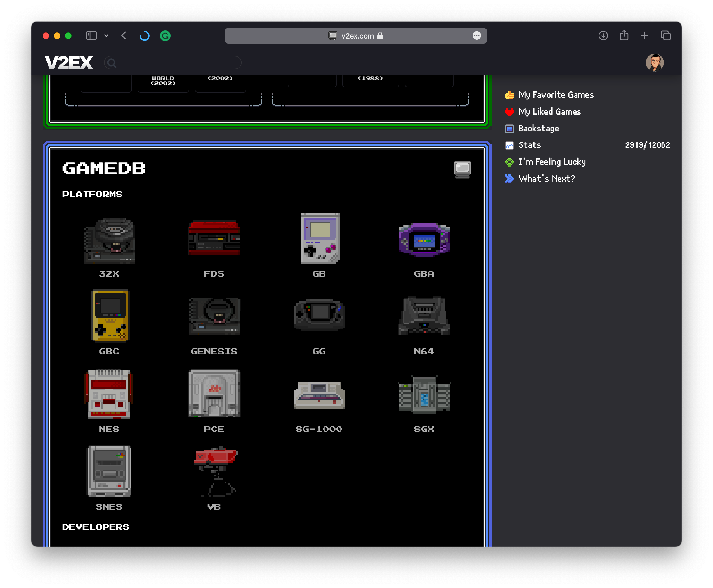Click the page reload progress spinner
Viewport: 713px width, 588px height.
(x=145, y=36)
